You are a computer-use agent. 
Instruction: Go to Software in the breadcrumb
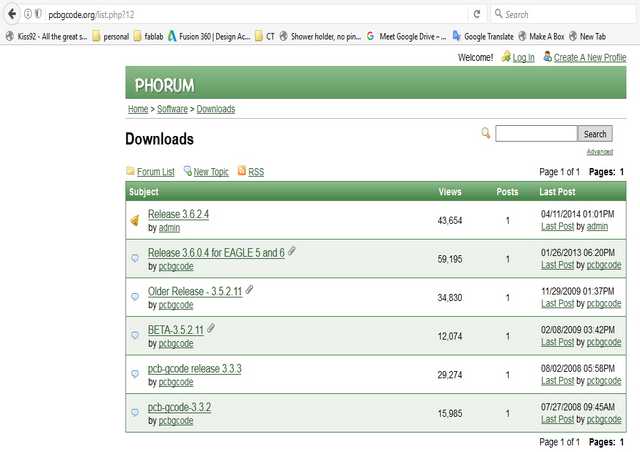(x=172, y=109)
